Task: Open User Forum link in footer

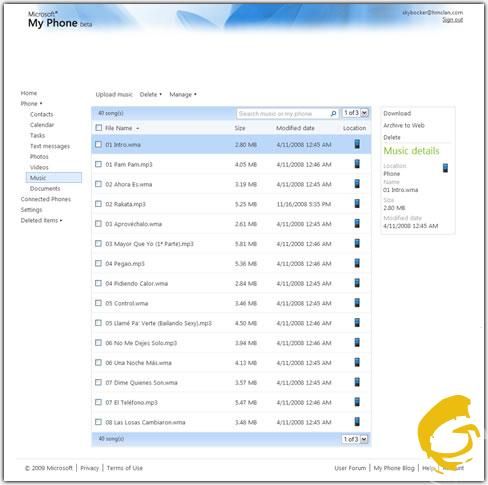Action: 350,468
